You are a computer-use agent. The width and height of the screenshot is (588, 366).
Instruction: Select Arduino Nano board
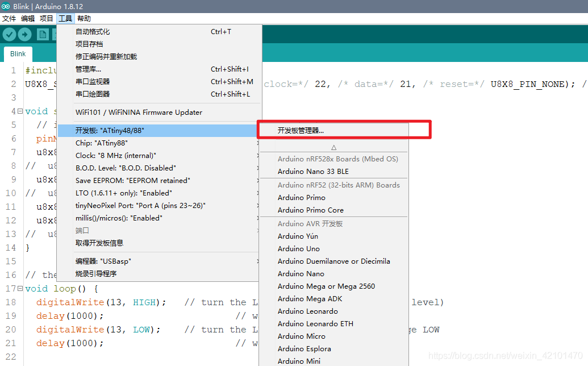tap(333, 274)
